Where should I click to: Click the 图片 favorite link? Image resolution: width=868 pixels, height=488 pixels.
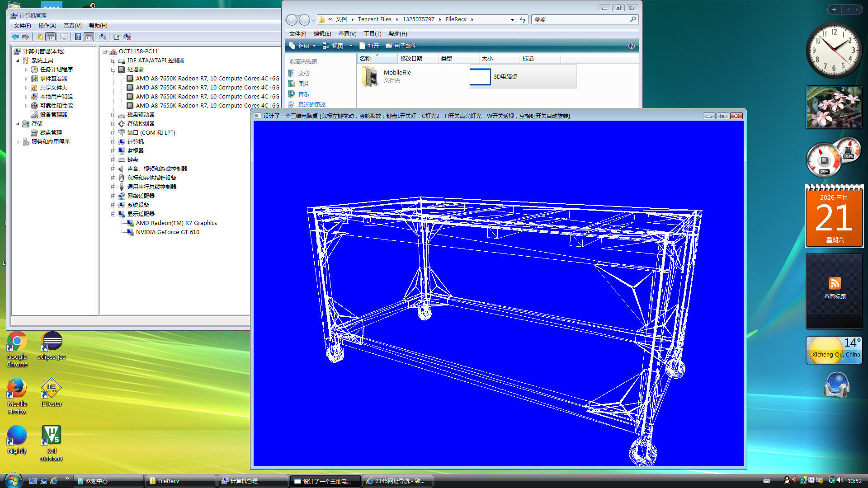coord(303,84)
